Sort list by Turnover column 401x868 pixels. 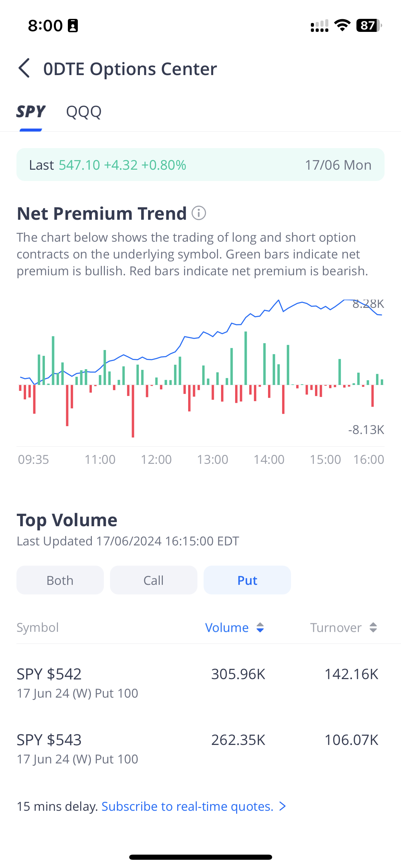coord(336,627)
